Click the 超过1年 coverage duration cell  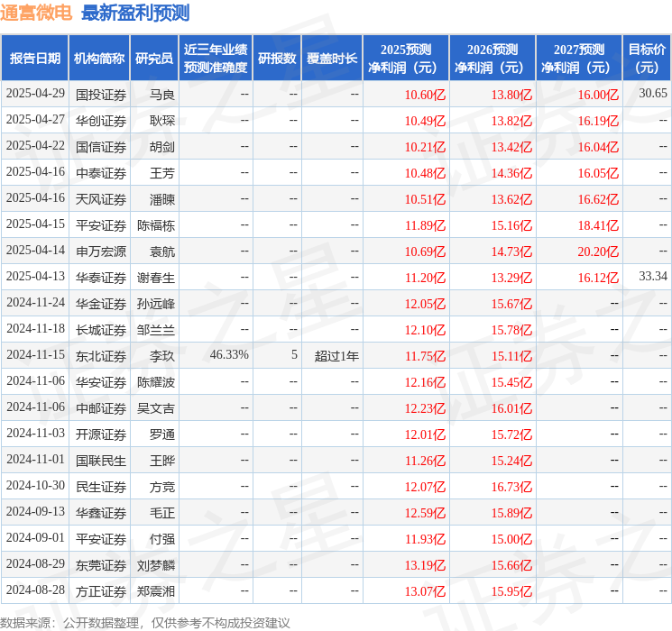coord(336,355)
